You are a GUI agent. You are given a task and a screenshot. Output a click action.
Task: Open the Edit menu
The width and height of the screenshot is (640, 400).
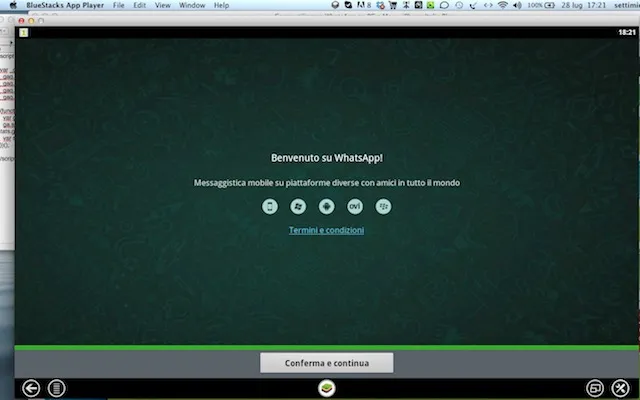click(140, 5)
